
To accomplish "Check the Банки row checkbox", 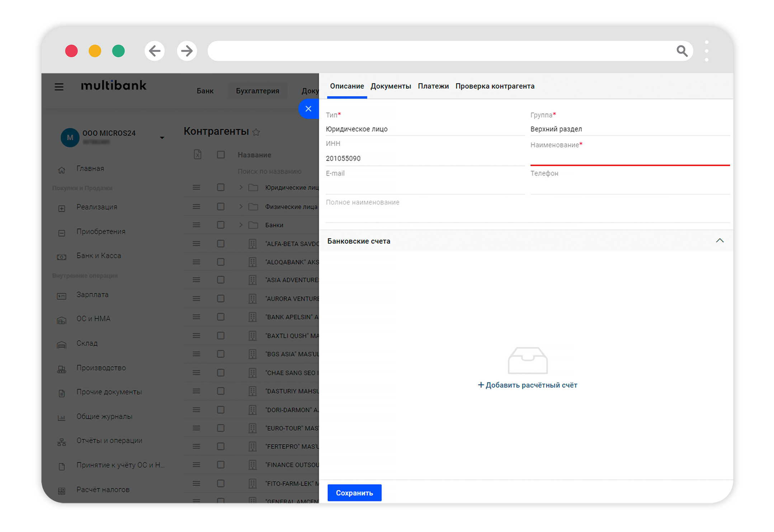I will (221, 225).
